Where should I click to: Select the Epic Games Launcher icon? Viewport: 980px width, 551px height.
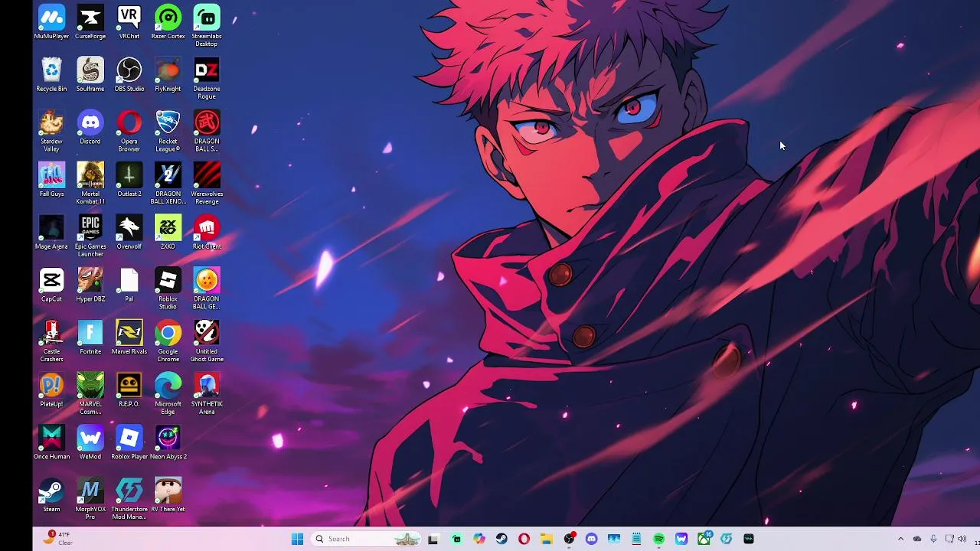pos(90,236)
